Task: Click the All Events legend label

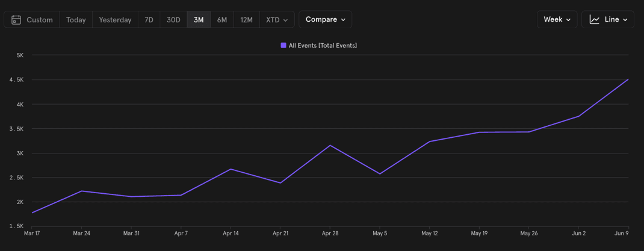Action: [x=323, y=45]
